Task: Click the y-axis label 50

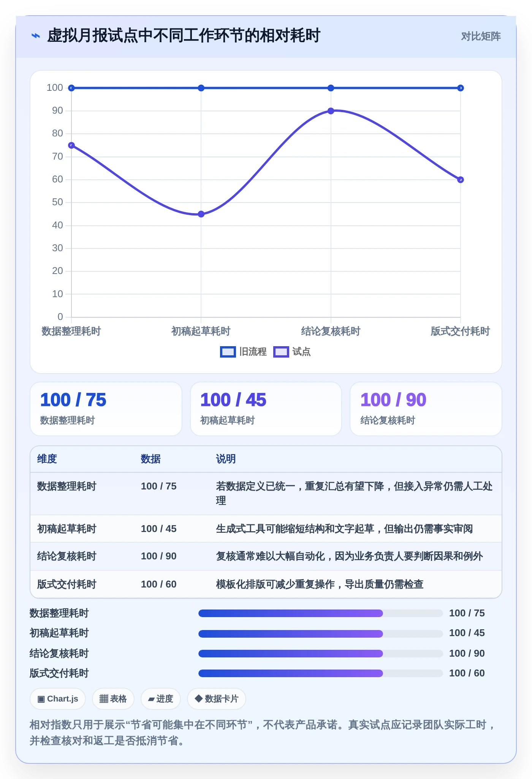Action: click(x=57, y=202)
